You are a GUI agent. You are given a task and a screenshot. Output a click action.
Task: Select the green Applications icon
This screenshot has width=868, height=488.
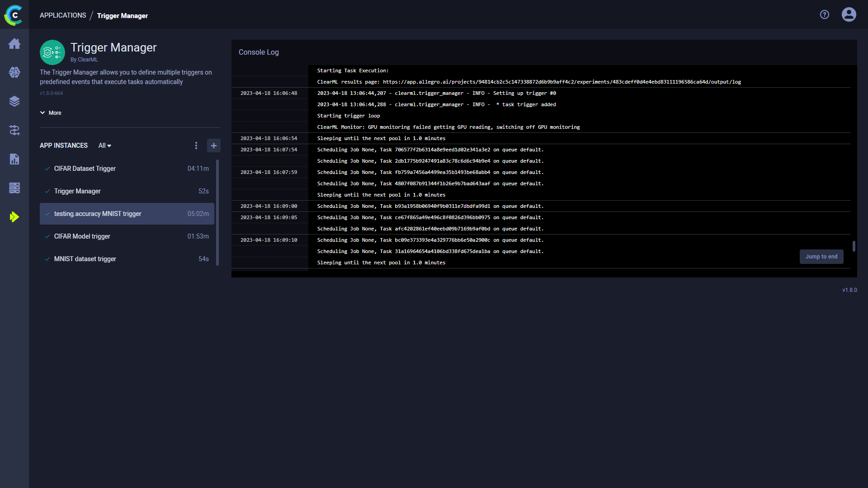[x=14, y=217]
